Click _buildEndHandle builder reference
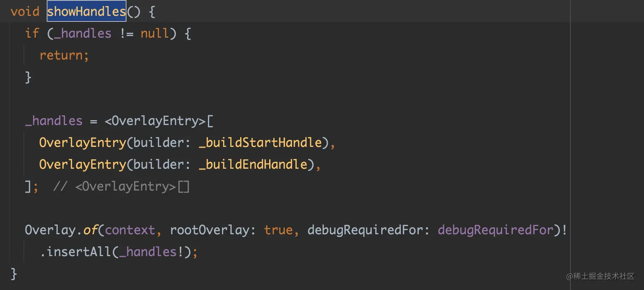This screenshot has width=644, height=290. pos(253,164)
